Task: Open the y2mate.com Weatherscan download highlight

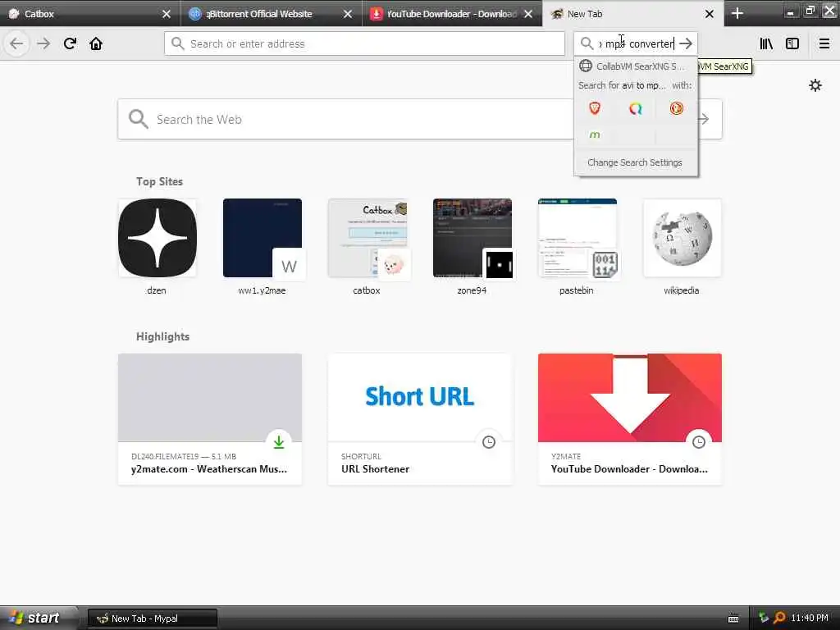Action: coord(210,419)
